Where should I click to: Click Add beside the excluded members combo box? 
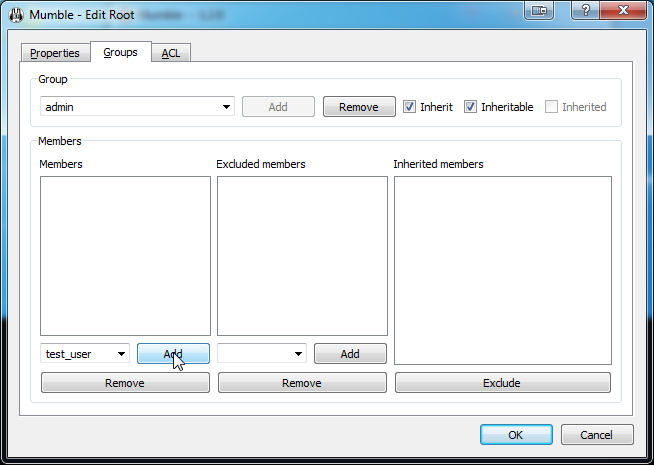350,354
